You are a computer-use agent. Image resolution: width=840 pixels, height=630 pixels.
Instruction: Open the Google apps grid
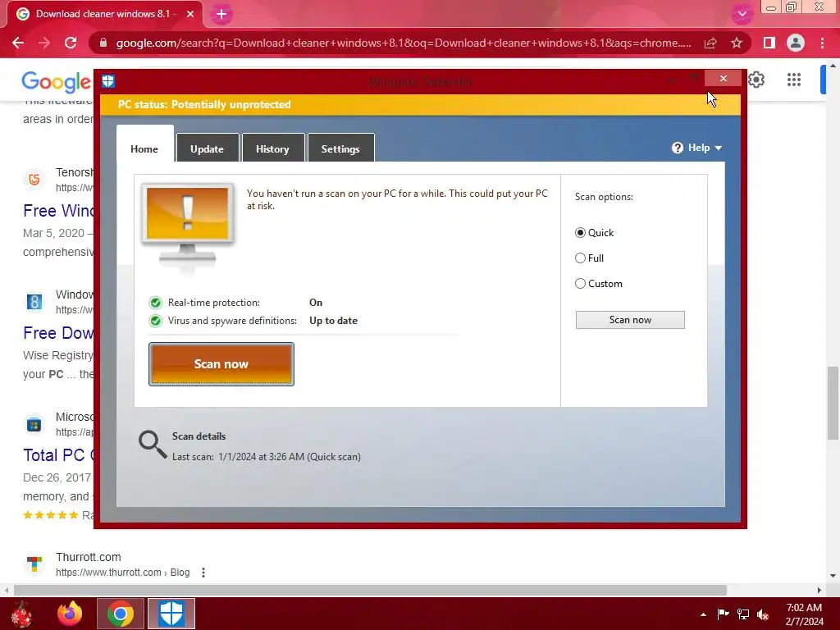tap(794, 80)
